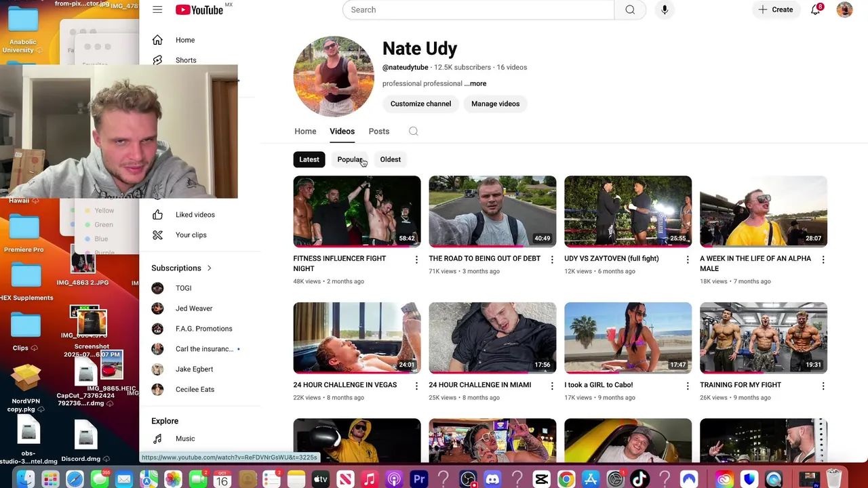The width and height of the screenshot is (868, 488).
Task: Play TRAINING FOR MY FIGHT thumbnail
Action: click(x=764, y=338)
